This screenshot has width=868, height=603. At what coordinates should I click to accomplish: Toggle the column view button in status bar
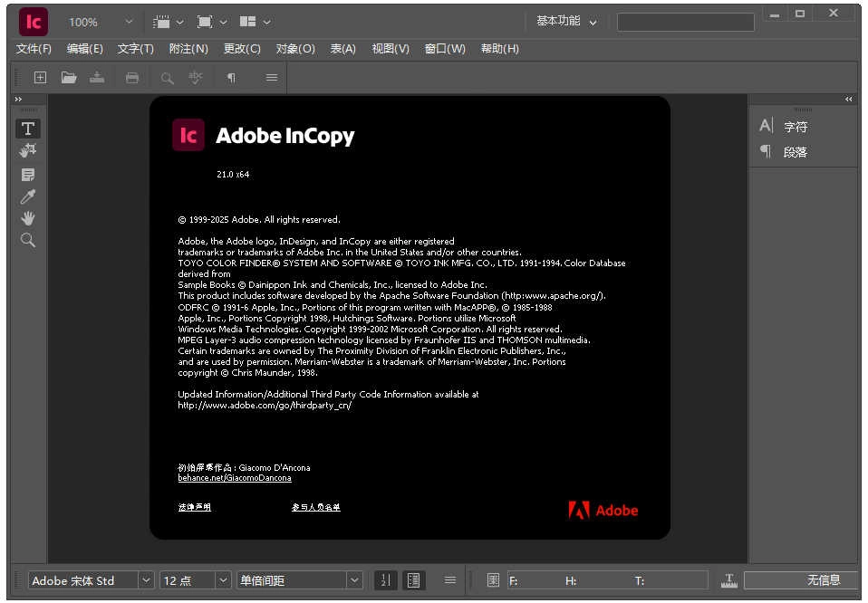[x=413, y=580]
